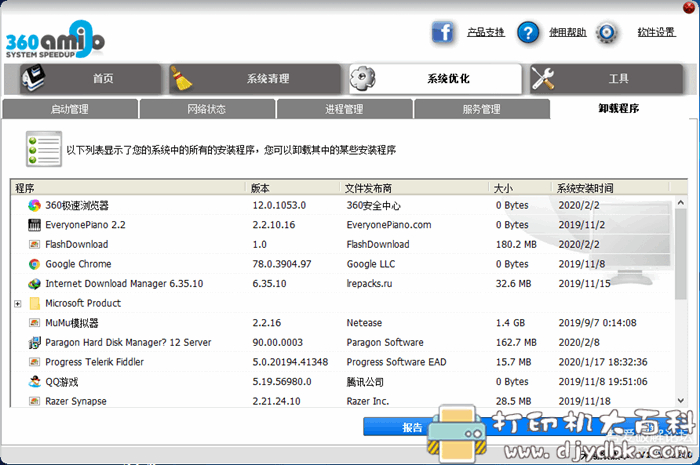Screen dimensions: 700x465
Task: Click the program list vertical scrollbar thumb
Action: 681,253
